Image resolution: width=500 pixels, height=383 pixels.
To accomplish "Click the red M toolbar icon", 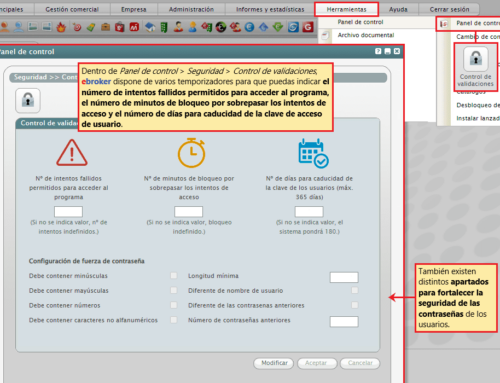I will (134, 27).
